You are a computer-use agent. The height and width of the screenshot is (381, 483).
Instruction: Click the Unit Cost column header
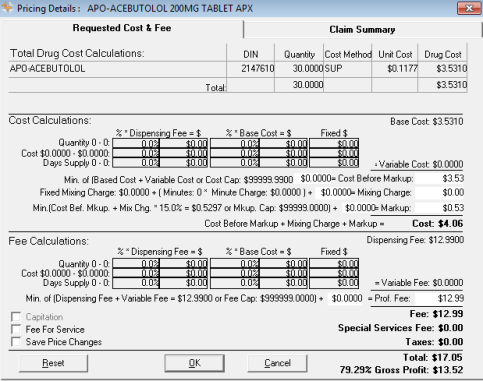point(395,54)
